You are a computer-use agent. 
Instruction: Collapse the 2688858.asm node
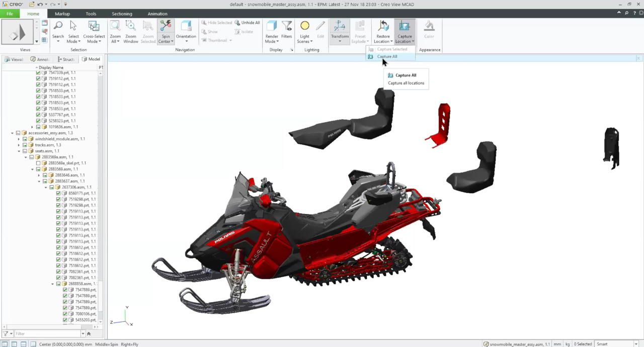(52, 284)
